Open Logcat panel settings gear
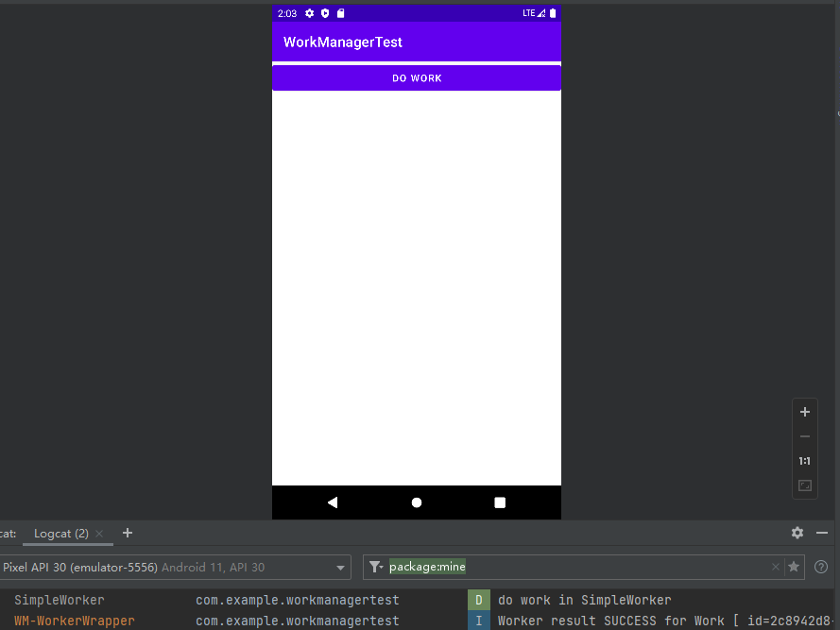840x630 pixels. [797, 533]
